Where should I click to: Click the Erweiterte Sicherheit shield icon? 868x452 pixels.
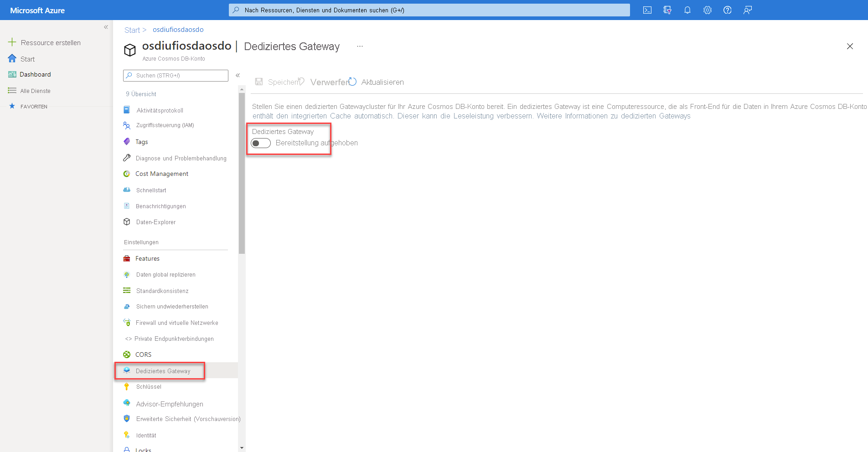click(127, 419)
